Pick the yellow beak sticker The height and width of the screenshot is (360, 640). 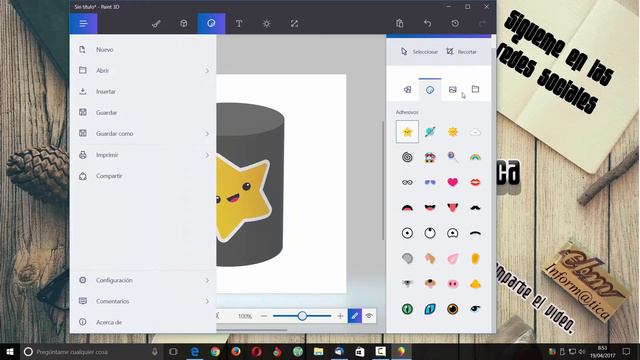tap(476, 284)
